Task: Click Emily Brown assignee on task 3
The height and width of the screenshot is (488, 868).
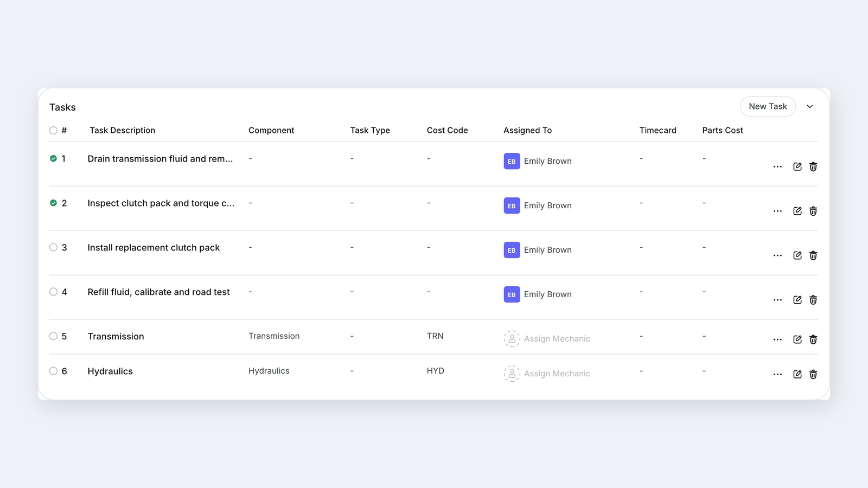Action: pyautogui.click(x=538, y=250)
